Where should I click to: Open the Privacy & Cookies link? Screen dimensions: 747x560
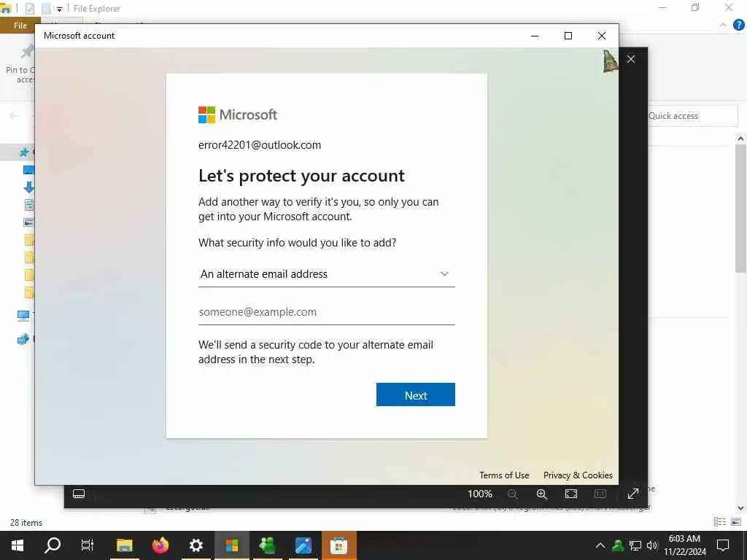click(x=578, y=475)
